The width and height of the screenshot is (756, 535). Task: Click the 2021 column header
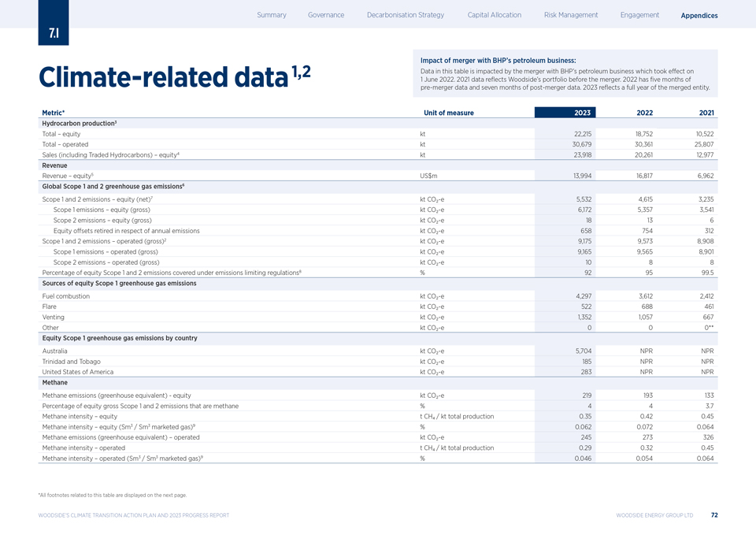point(705,113)
